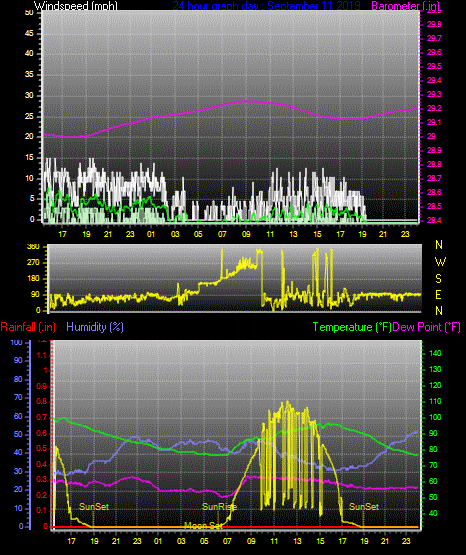
Task: Click '1.1' on the red rainfall axis
Action: [x=42, y=355]
